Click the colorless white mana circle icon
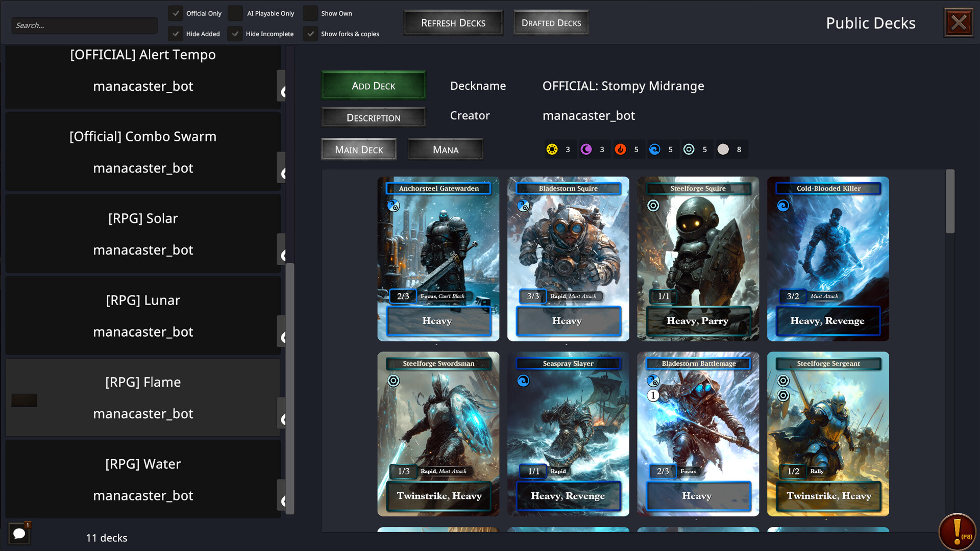Image resolution: width=980 pixels, height=551 pixels. point(723,149)
